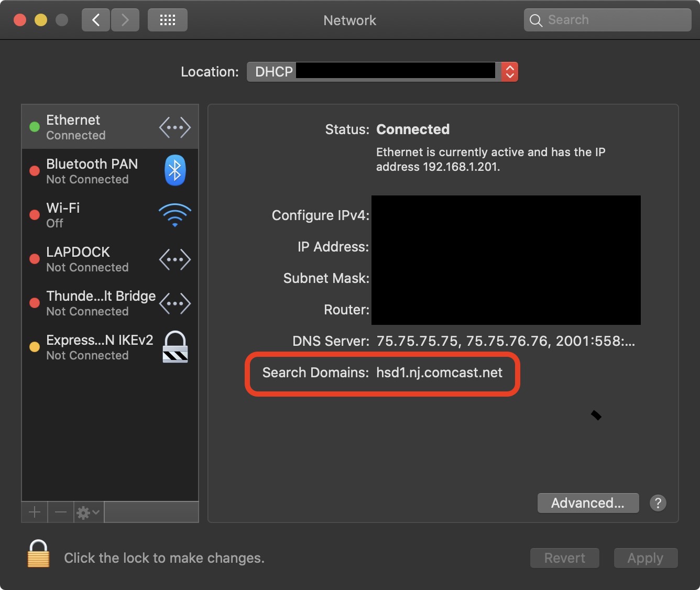The width and height of the screenshot is (700, 590).
Task: Show all preferences grid button
Action: pyautogui.click(x=167, y=20)
